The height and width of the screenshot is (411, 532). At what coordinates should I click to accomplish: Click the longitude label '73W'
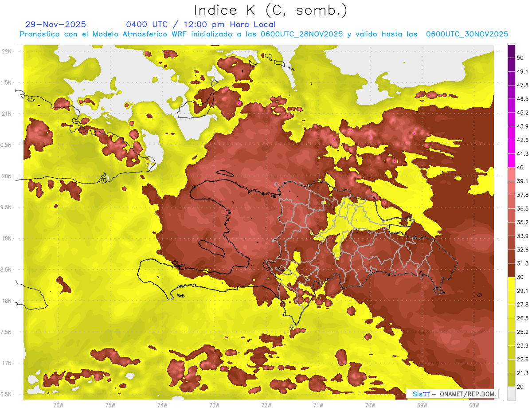click(214, 405)
